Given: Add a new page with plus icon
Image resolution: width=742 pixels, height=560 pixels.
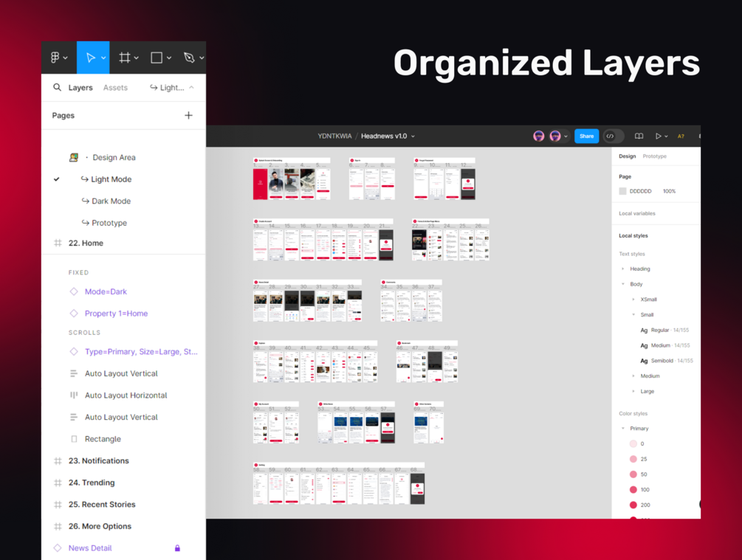Looking at the screenshot, I should click(188, 115).
